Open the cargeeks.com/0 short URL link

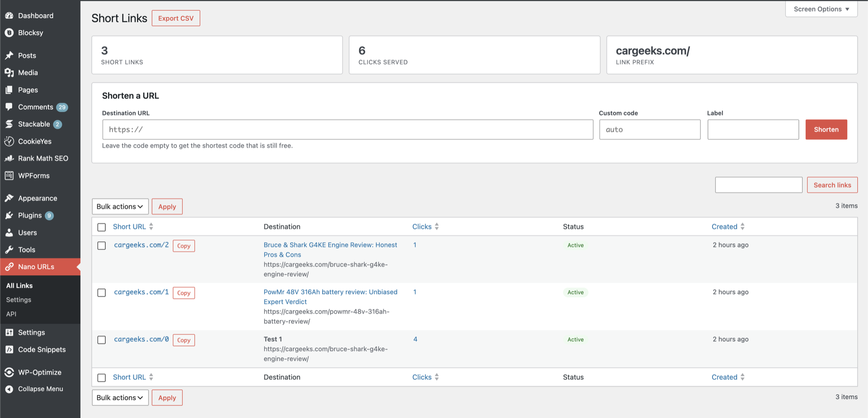coord(141,339)
